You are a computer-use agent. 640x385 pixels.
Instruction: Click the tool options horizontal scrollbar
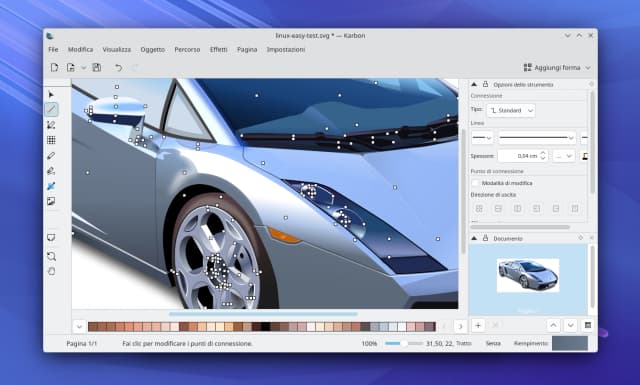pos(520,227)
